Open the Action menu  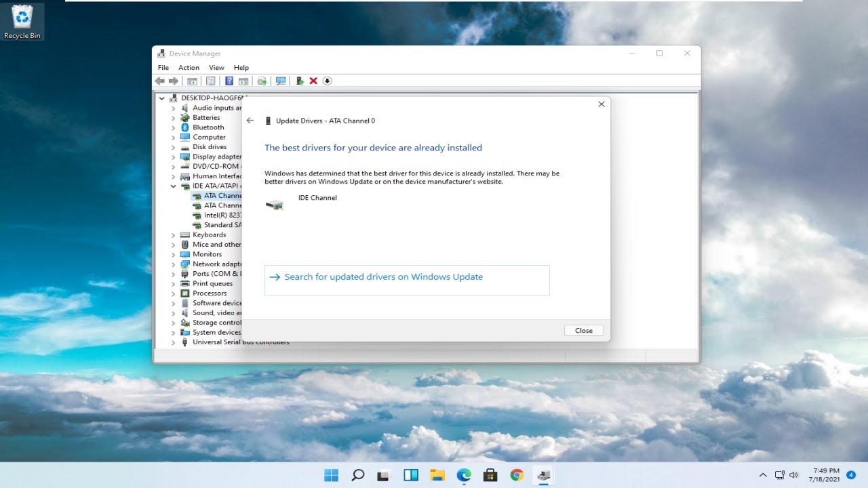click(x=189, y=68)
